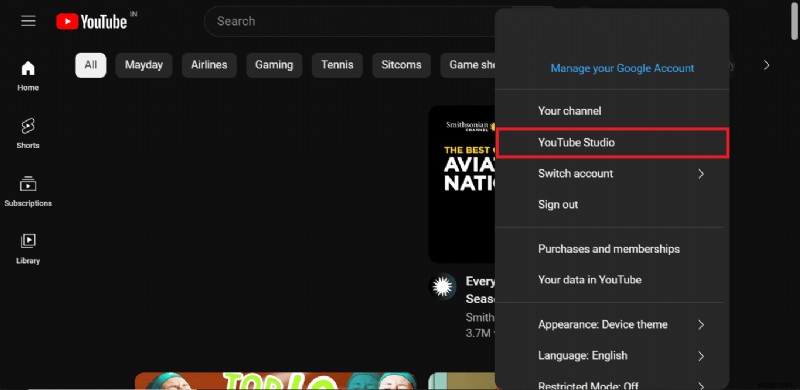Choose Sign out in account menu
The height and width of the screenshot is (390, 800).
(x=612, y=205)
